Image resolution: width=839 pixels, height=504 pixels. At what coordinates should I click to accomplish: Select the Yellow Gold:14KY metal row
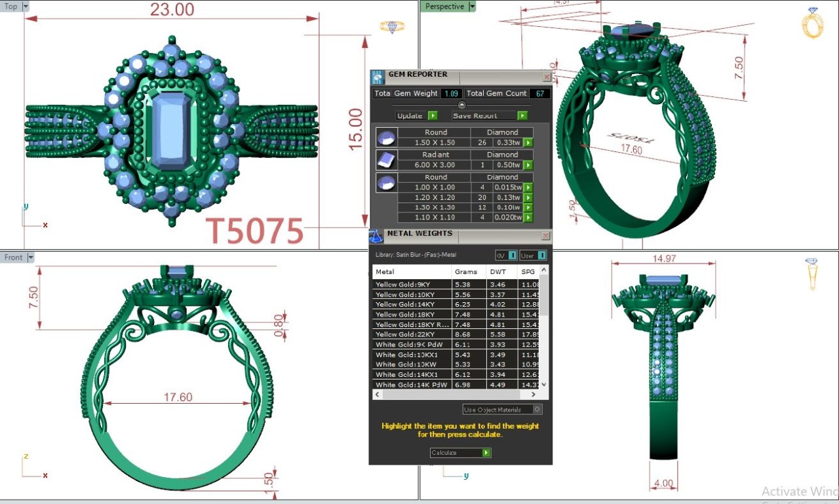(x=413, y=305)
